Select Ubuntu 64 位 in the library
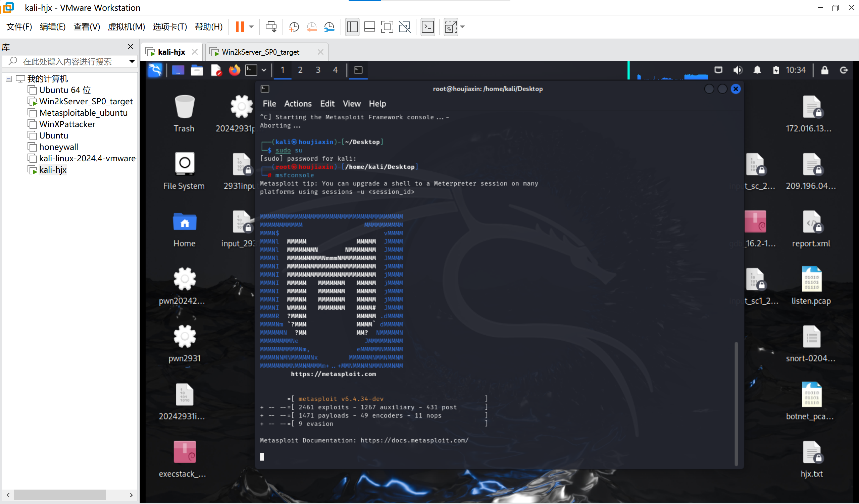 coord(59,90)
